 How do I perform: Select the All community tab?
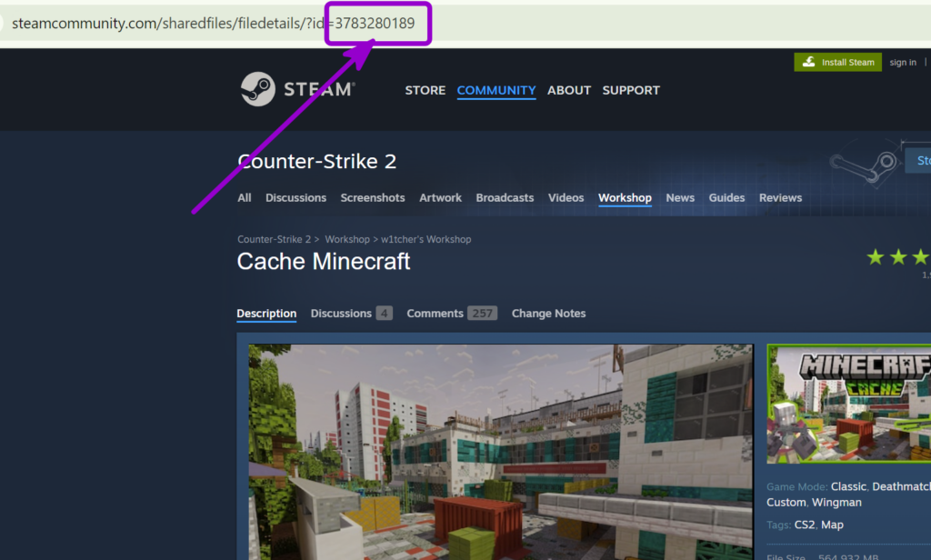244,198
